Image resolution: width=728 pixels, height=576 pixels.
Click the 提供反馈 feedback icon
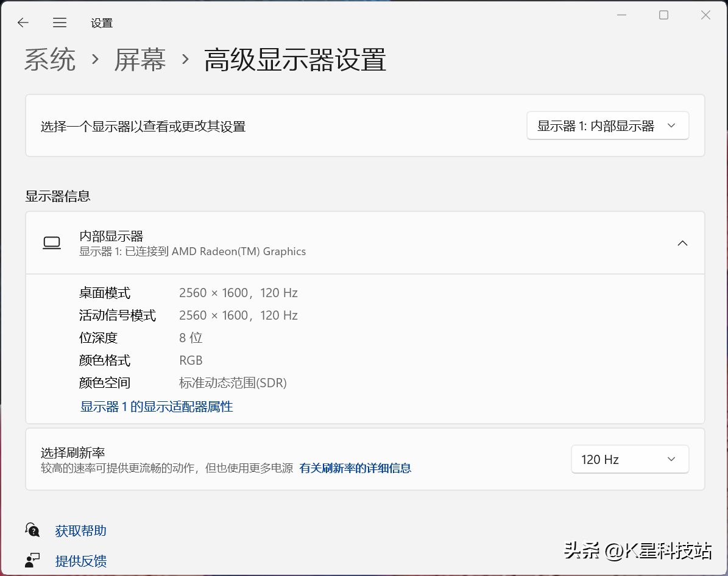click(x=32, y=560)
